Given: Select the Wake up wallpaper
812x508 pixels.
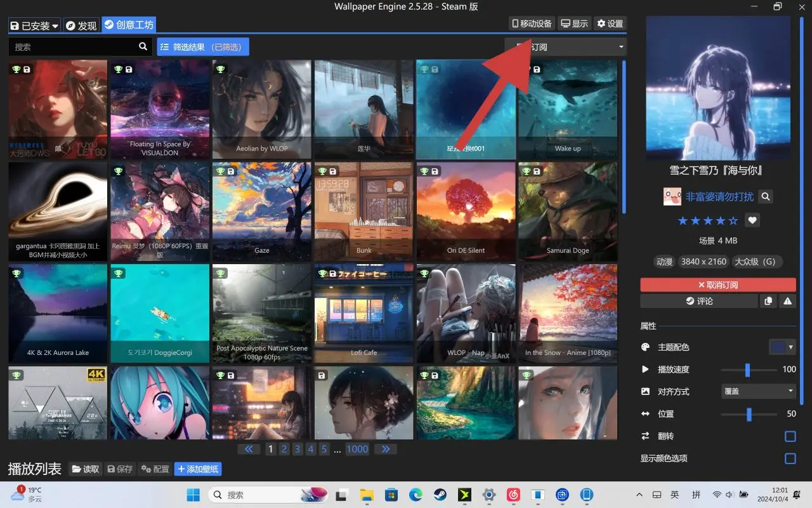Looking at the screenshot, I should point(568,110).
